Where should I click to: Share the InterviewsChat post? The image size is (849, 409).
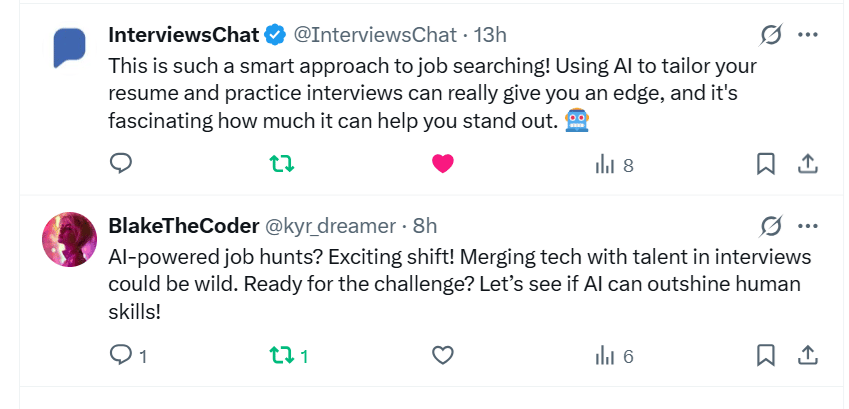[808, 164]
